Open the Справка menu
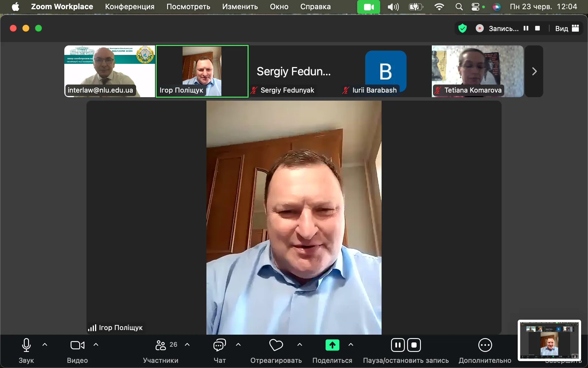Image resolution: width=588 pixels, height=368 pixels. [315, 7]
